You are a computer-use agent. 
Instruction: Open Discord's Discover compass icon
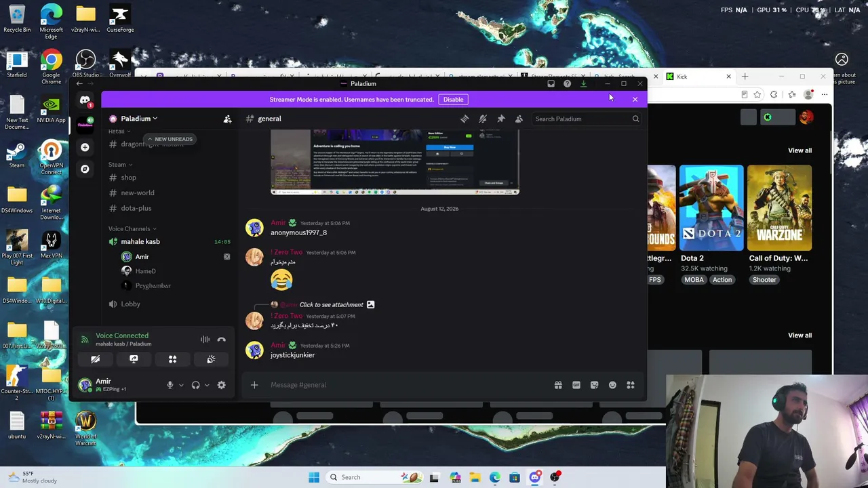pos(85,169)
